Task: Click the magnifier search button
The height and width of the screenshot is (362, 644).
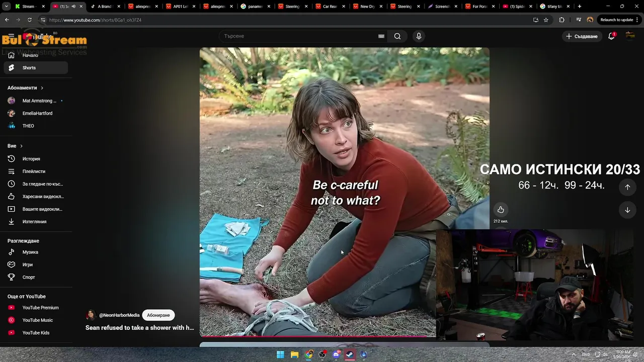Action: (x=397, y=36)
